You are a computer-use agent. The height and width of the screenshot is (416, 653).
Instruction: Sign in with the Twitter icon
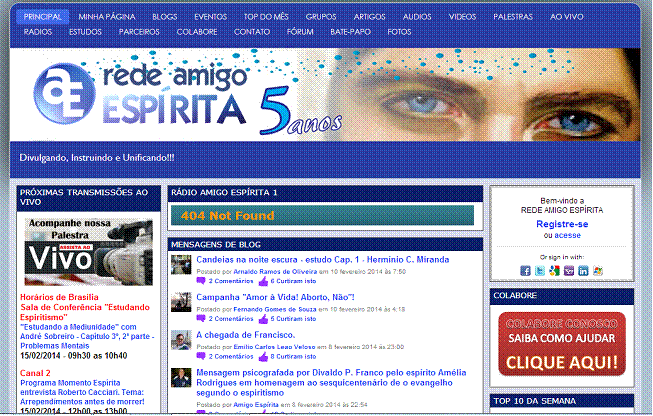pyautogui.click(x=540, y=271)
